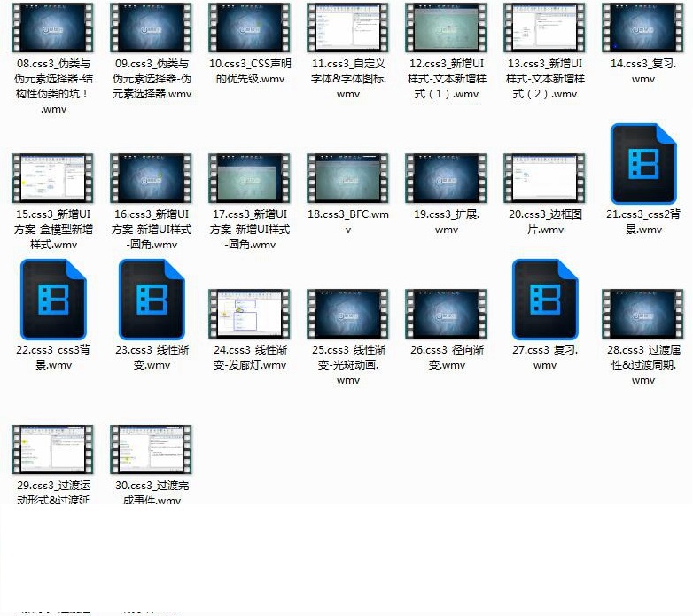The image size is (693, 616).
Task: Open the 14.css3_复习.wmv video thumbnail
Action: [643, 28]
